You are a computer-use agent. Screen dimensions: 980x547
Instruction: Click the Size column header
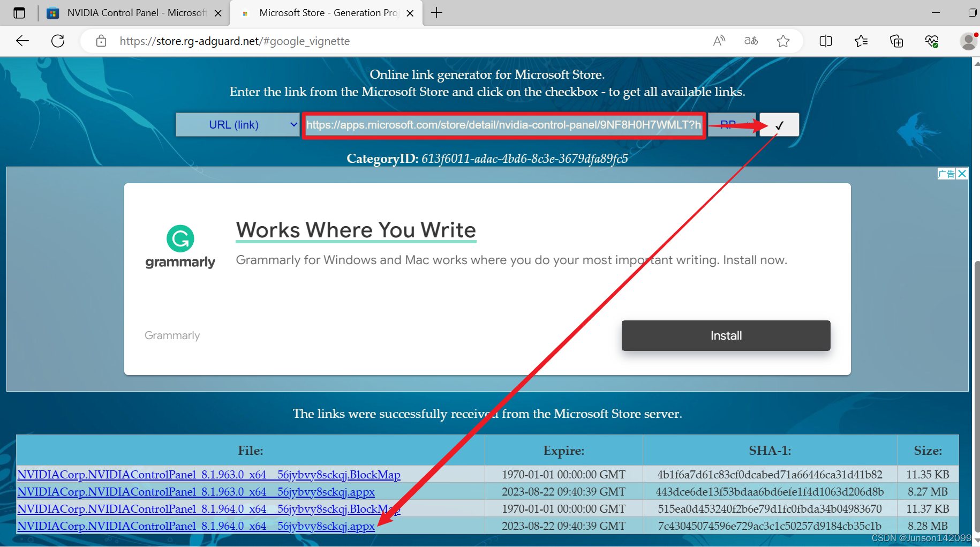[x=928, y=451]
